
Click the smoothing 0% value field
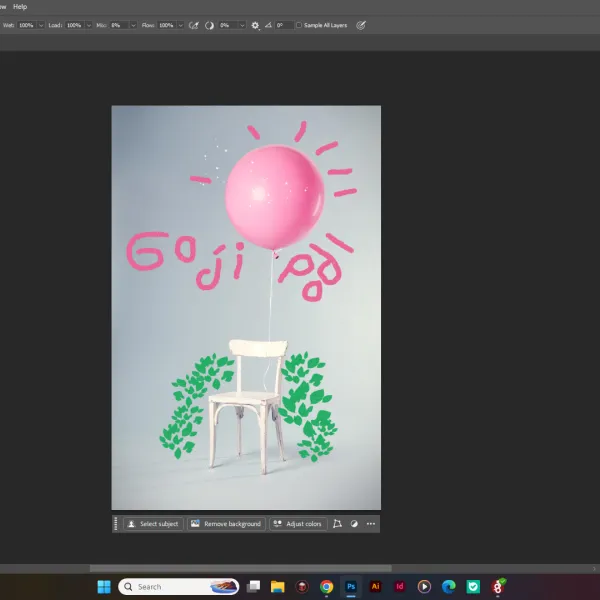(x=228, y=25)
